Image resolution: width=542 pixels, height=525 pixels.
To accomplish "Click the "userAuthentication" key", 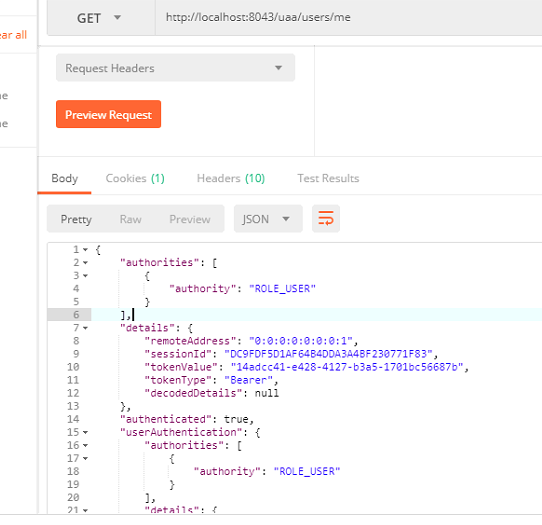I will 181,432.
